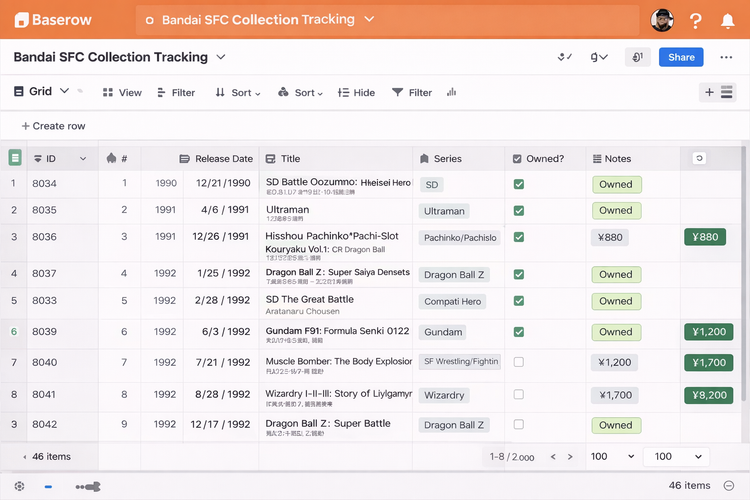Click the Release Date column header
This screenshot has height=500, width=750.
216,159
